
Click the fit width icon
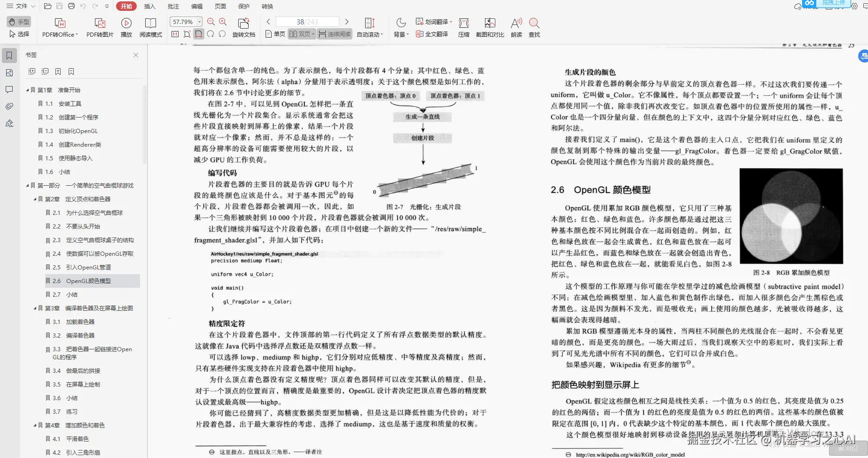pyautogui.click(x=199, y=34)
